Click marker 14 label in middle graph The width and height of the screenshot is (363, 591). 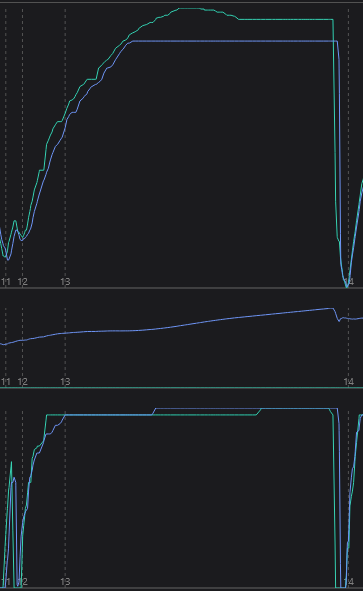click(349, 382)
